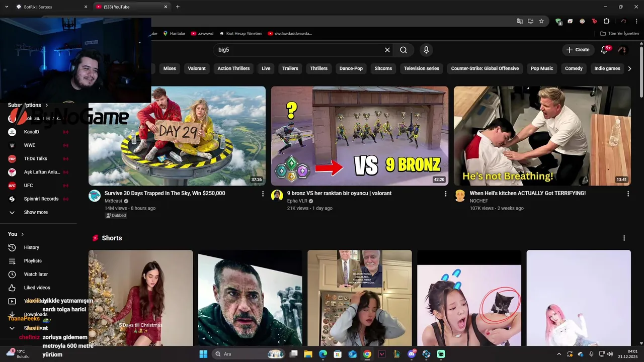Click the translate page icon
Screen dimensions: 644x362
(x=520, y=21)
